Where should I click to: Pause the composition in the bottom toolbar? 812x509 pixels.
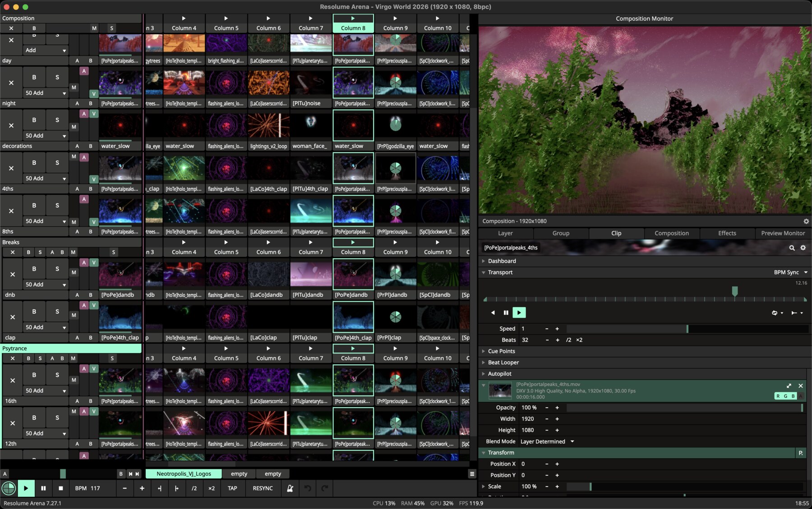[43, 488]
